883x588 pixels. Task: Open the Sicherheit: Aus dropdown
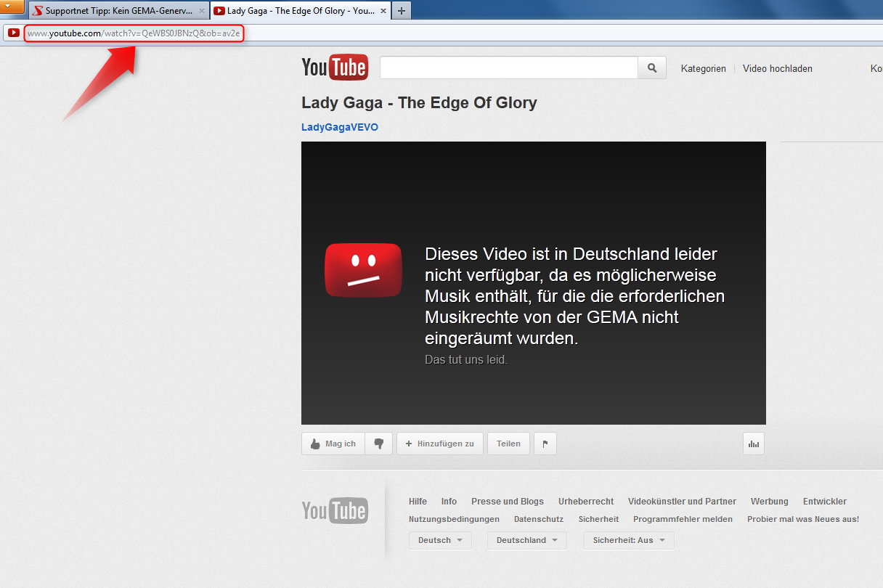click(x=628, y=540)
